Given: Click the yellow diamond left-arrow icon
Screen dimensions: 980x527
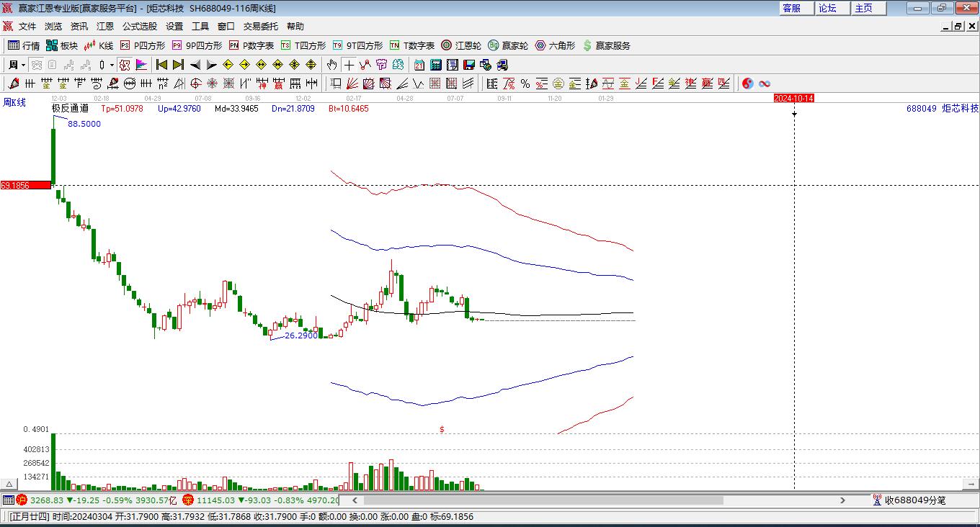Looking at the screenshot, I should (228, 65).
